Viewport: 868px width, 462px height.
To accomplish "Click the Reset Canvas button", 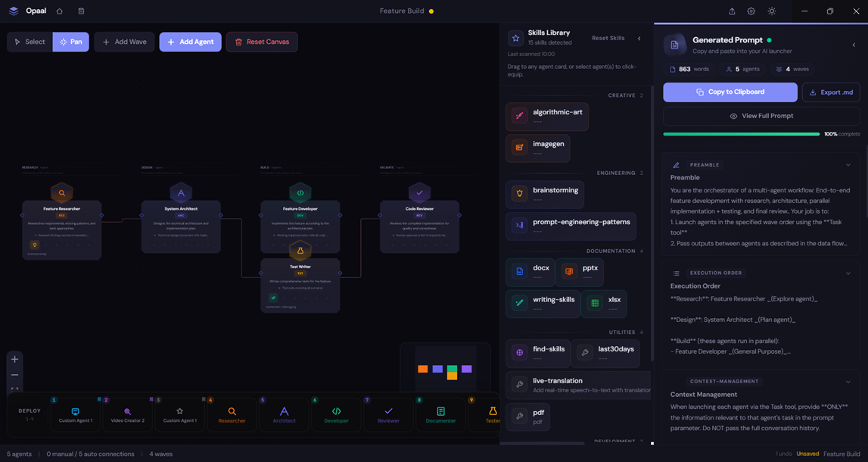I will [x=262, y=42].
